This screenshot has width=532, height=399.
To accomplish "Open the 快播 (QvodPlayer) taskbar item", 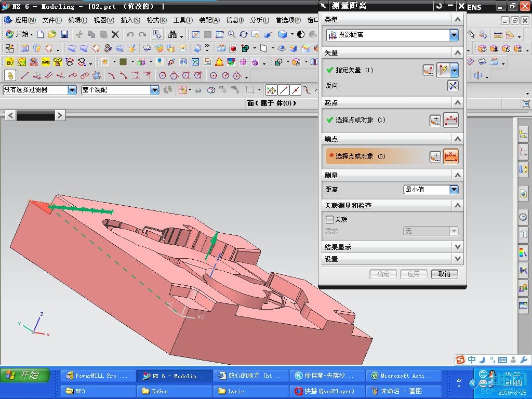I will click(327, 391).
